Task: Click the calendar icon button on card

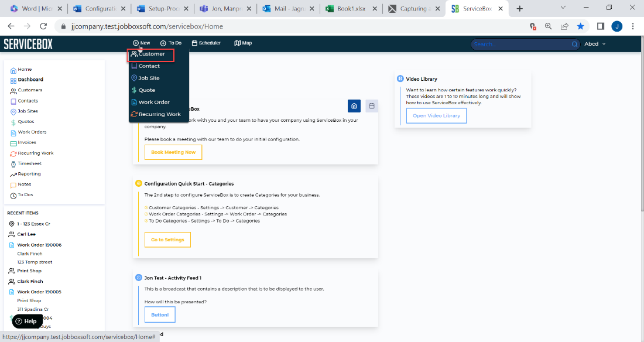Action: [x=372, y=106]
